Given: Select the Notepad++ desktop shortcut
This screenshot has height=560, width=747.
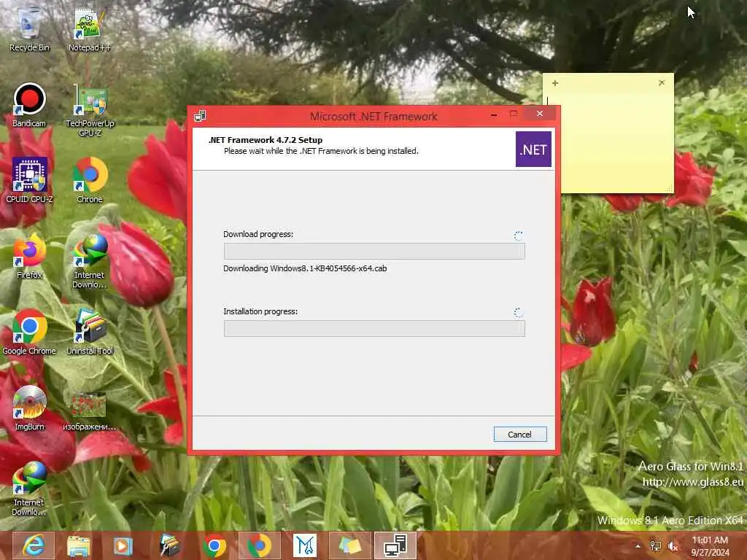Looking at the screenshot, I should tap(89, 28).
